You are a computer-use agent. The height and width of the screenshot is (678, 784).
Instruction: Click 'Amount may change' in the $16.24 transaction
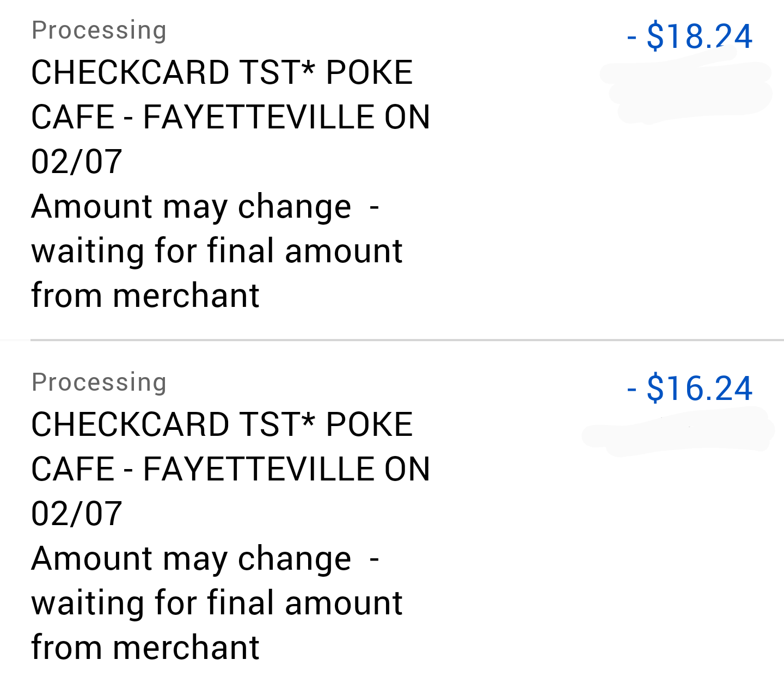pyautogui.click(x=191, y=559)
